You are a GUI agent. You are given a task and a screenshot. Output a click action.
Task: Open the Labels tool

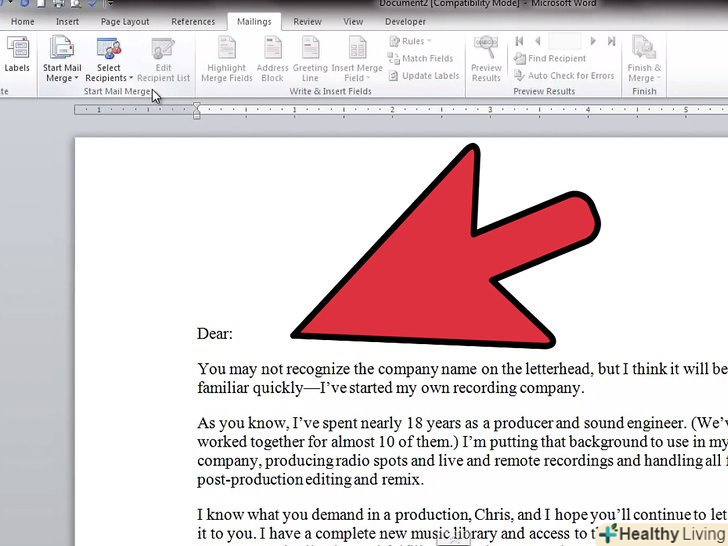(x=18, y=55)
